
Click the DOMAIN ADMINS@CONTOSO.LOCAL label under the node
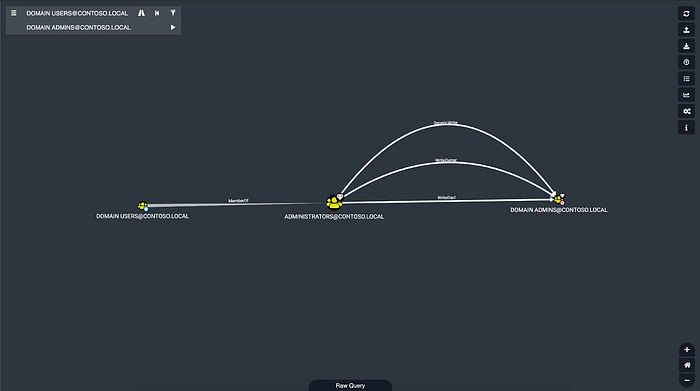coord(559,210)
